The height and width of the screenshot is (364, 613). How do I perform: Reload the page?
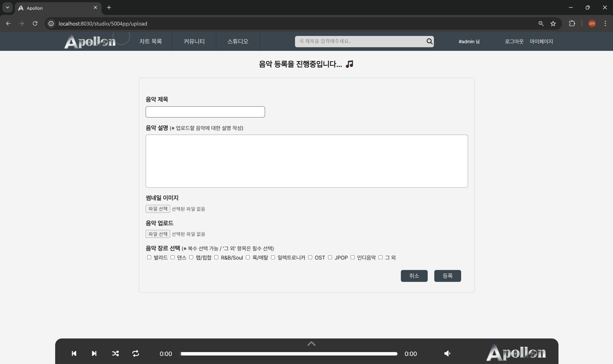pyautogui.click(x=35, y=24)
